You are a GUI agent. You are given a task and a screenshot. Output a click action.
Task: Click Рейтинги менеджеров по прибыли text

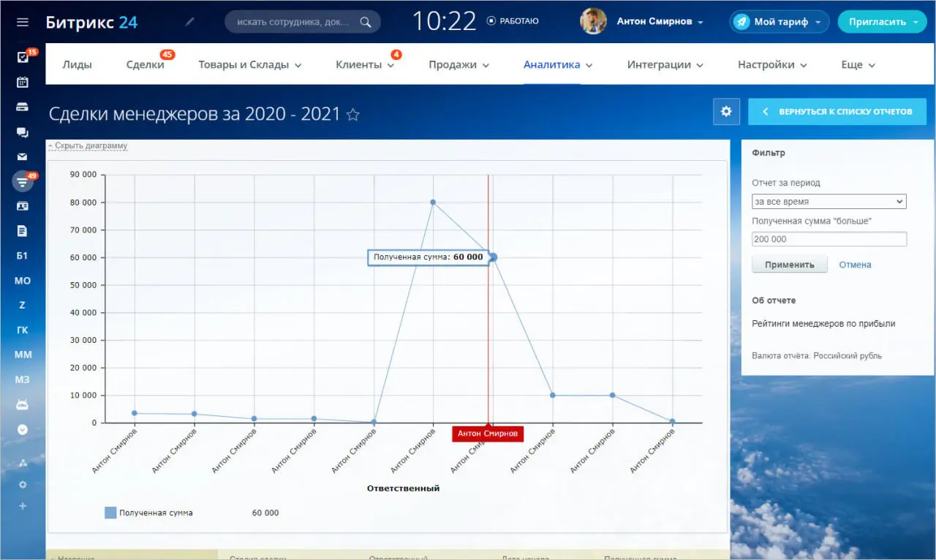(x=823, y=323)
